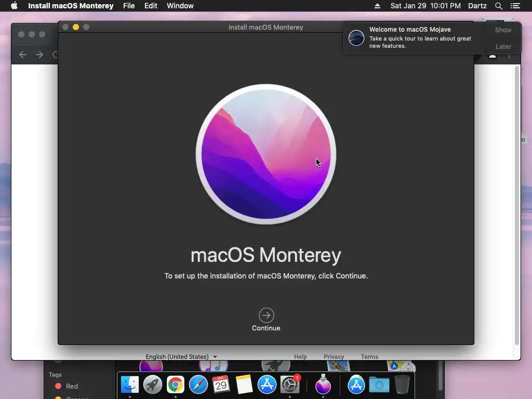Open the Window menu
Image resolution: width=532 pixels, height=399 pixels.
[x=180, y=6]
